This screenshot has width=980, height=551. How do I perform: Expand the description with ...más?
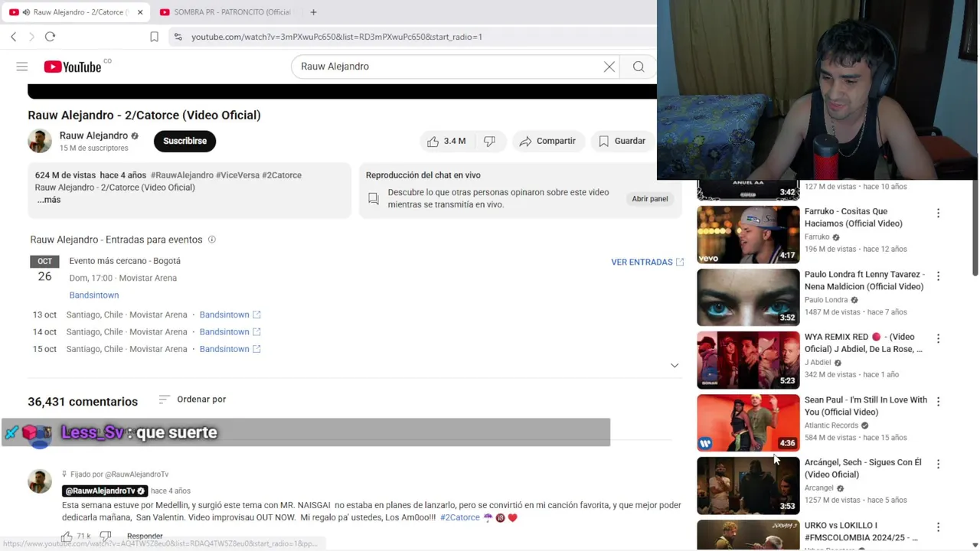click(x=48, y=200)
